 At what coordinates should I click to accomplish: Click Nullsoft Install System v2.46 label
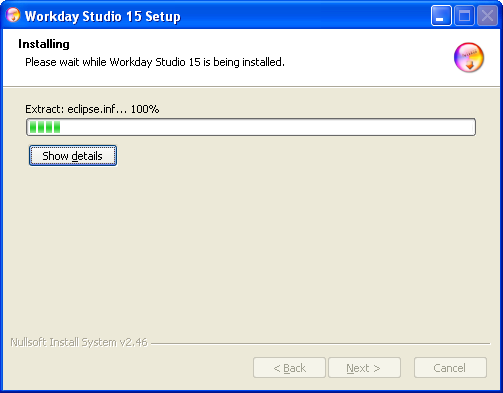79,342
